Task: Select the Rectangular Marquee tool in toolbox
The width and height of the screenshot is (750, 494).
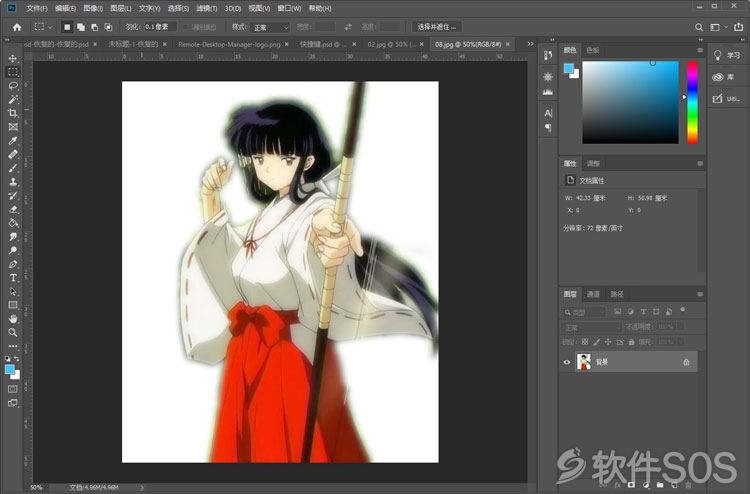Action: pos(13,72)
